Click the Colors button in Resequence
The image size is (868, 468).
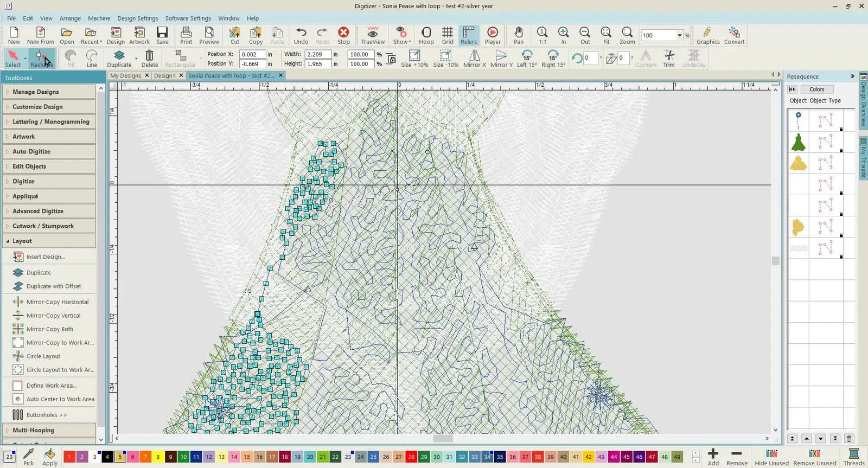816,89
